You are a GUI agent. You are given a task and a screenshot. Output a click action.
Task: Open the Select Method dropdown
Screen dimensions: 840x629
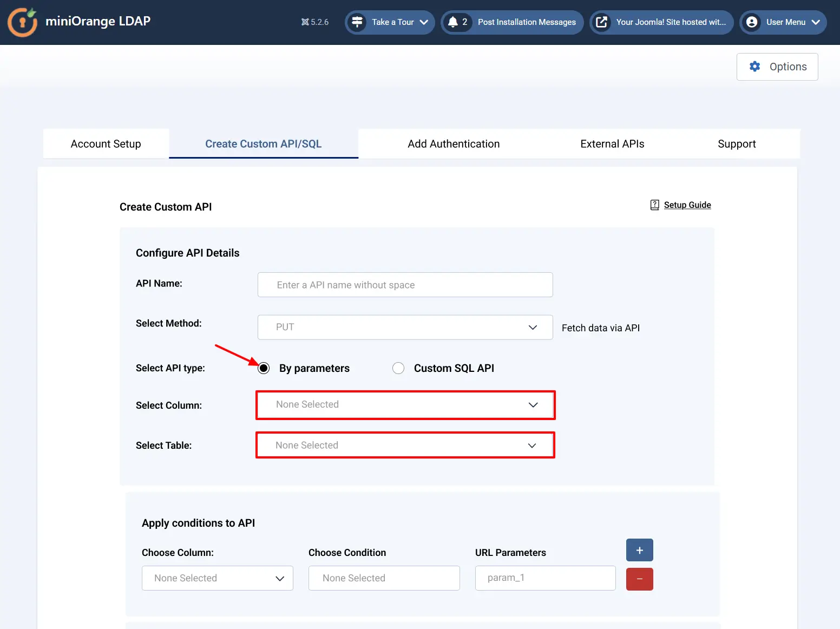[x=405, y=327]
